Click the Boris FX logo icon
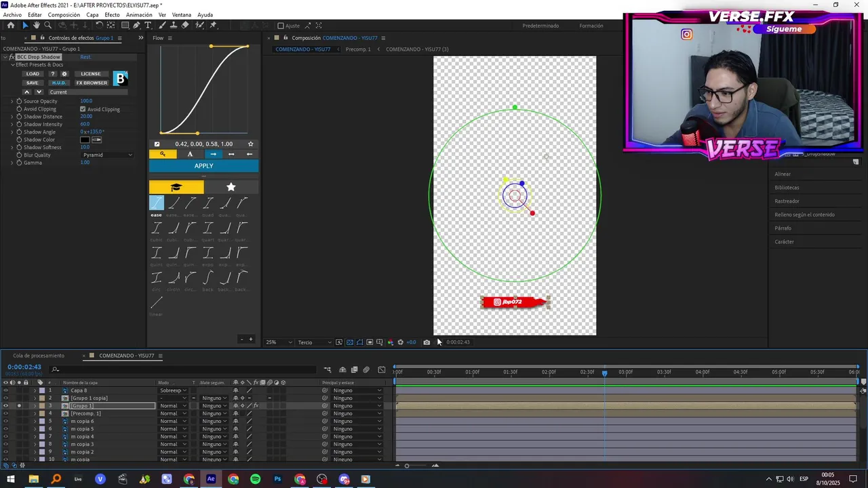868x488 pixels. (x=120, y=79)
